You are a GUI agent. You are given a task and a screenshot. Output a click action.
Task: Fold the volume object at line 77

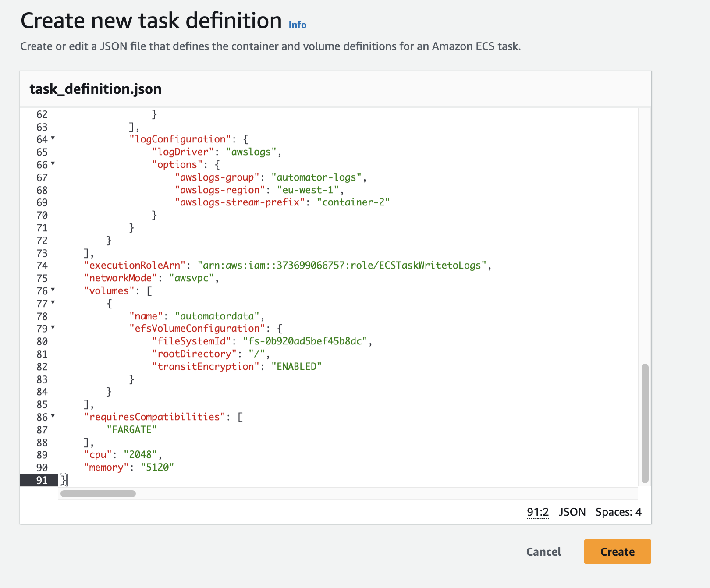53,303
